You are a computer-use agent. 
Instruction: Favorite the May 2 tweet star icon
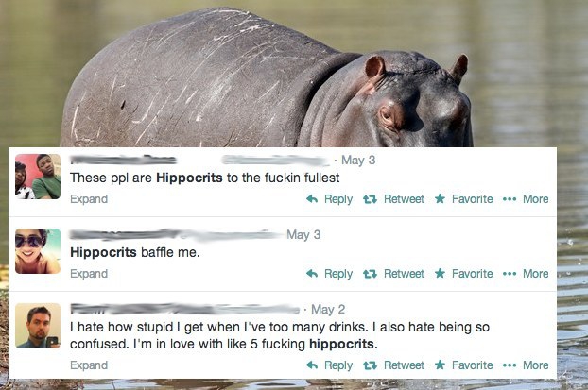click(x=440, y=365)
